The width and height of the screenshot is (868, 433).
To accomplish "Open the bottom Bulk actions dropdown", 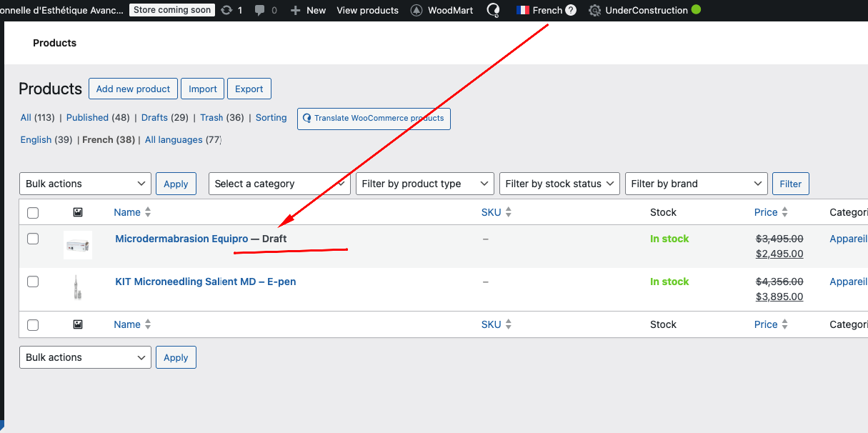I will click(x=85, y=357).
